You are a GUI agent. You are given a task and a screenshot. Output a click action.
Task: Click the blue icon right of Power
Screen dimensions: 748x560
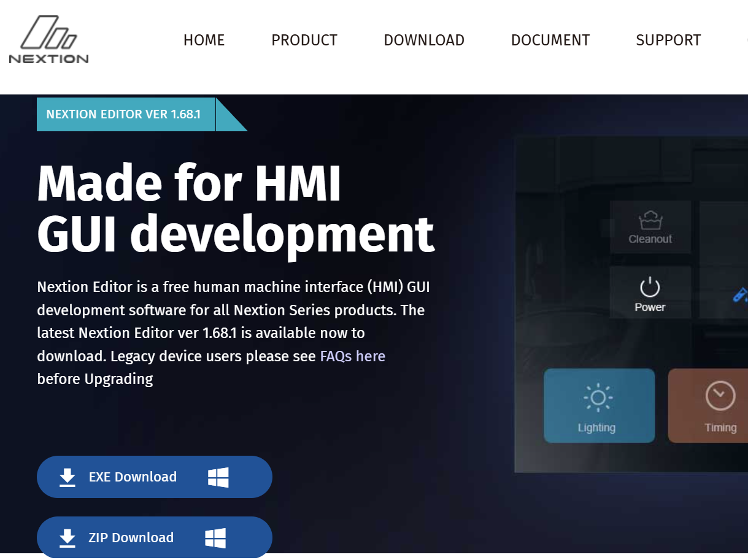click(x=740, y=295)
